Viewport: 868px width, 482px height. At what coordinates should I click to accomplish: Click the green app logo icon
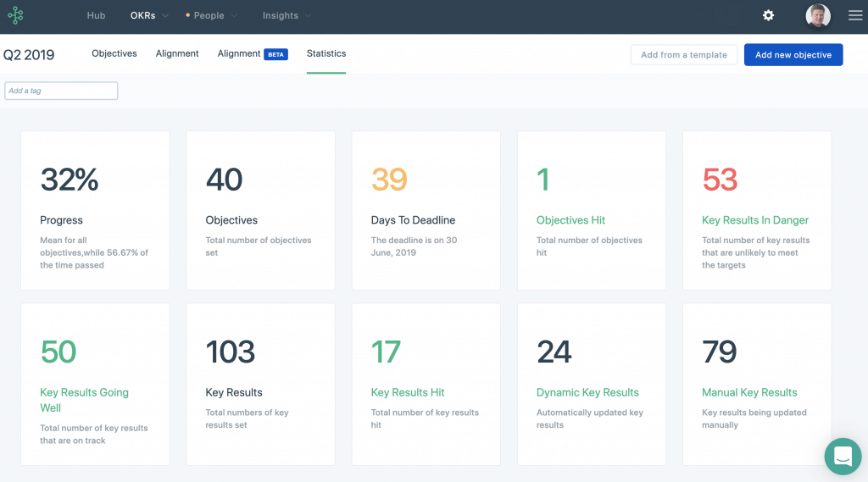pyautogui.click(x=15, y=15)
